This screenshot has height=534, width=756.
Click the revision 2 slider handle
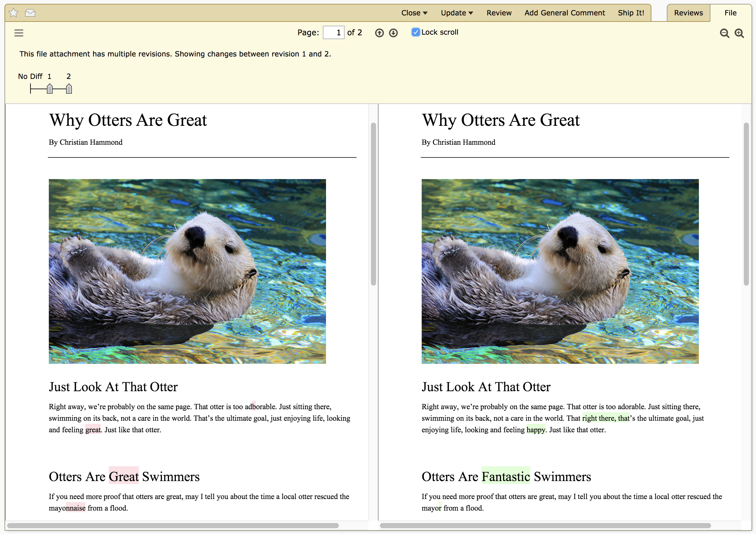[68, 89]
